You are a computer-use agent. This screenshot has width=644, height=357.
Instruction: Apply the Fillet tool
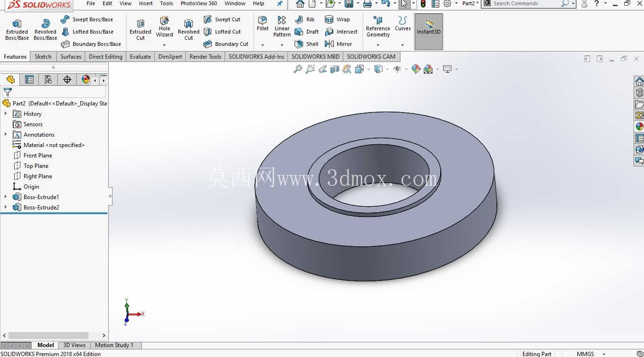tap(262, 24)
